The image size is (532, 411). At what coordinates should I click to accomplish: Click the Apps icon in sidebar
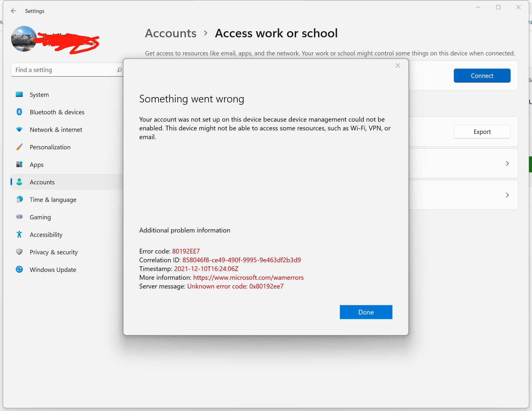pos(19,165)
